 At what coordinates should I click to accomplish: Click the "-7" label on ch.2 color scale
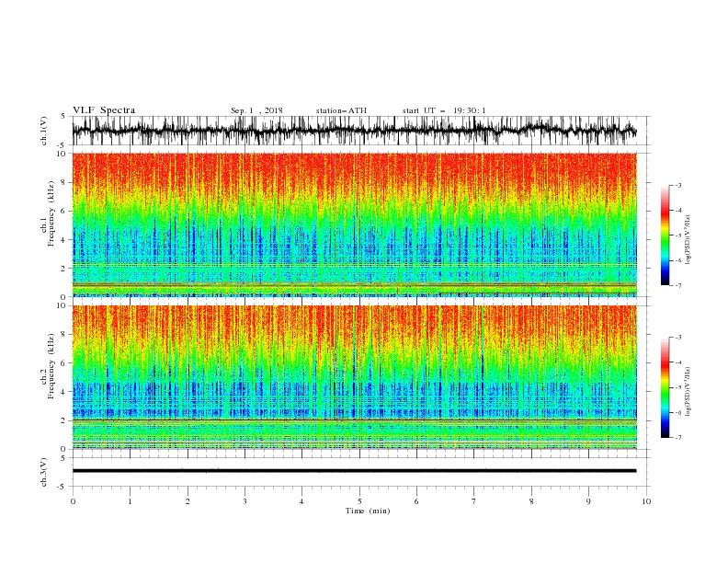tap(678, 438)
